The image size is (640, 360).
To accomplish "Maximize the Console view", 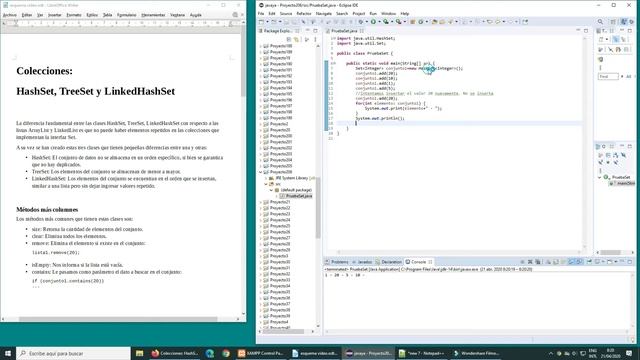I will pos(630,262).
